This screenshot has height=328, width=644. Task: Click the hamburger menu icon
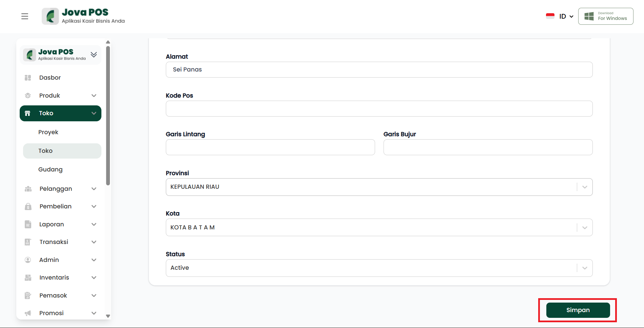[25, 16]
